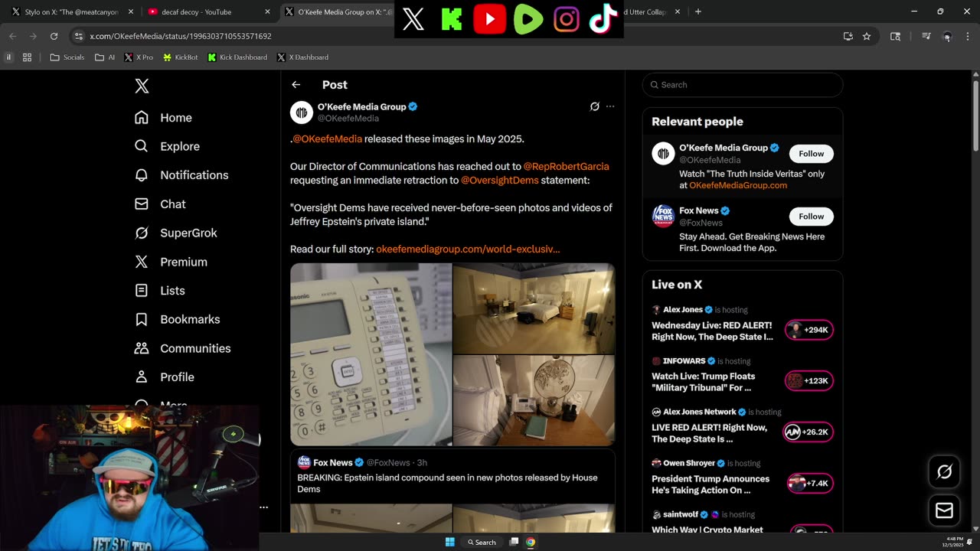Click the +123K listeners badge
The image size is (980, 551).
tap(809, 381)
